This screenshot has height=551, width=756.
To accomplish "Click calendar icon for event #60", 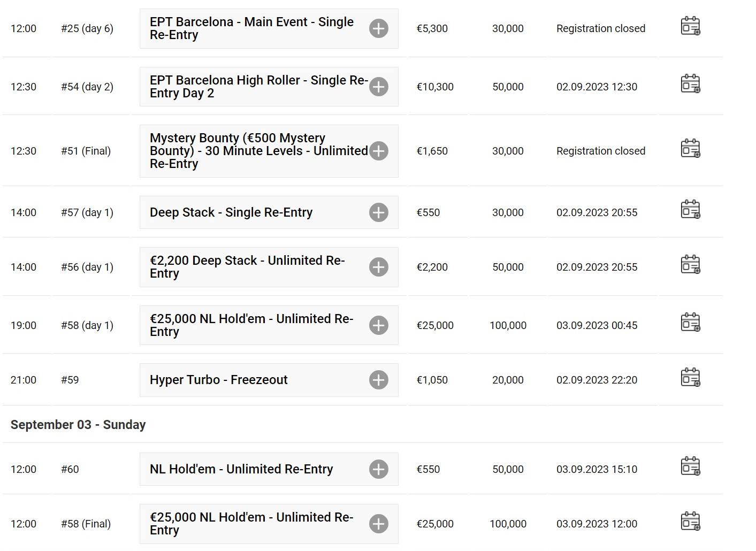I will (690, 466).
